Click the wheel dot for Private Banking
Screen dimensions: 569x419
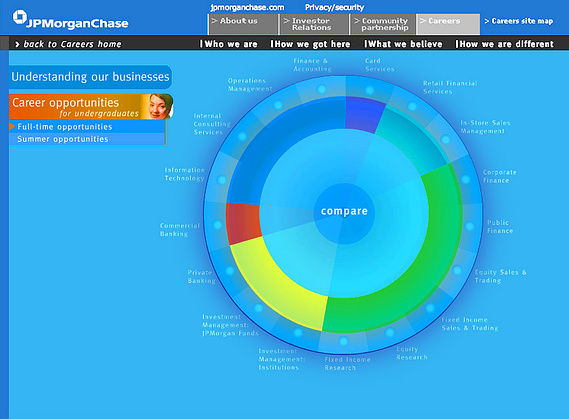[x=230, y=270]
